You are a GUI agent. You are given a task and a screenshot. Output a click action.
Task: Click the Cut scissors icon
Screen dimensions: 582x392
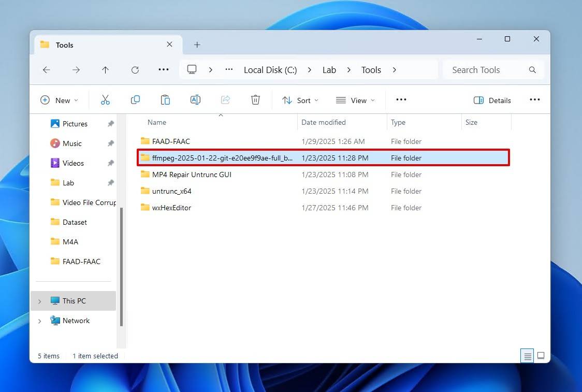[105, 100]
